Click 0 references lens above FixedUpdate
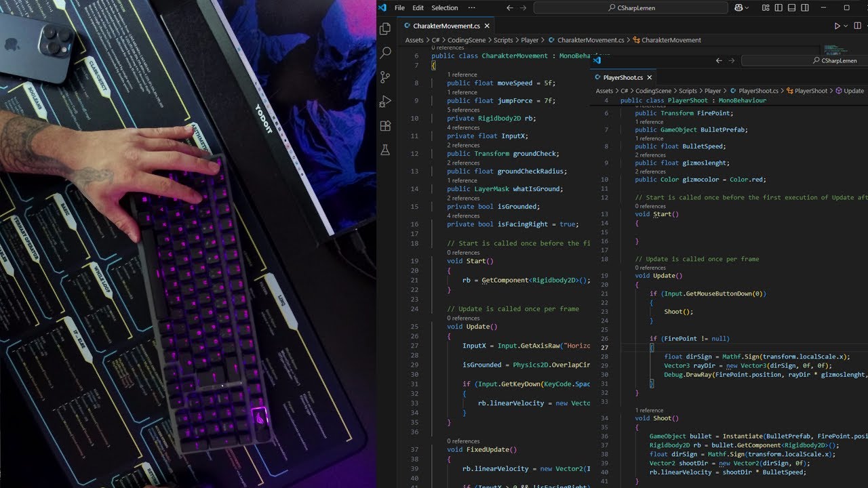This screenshot has width=868, height=488. tap(463, 441)
